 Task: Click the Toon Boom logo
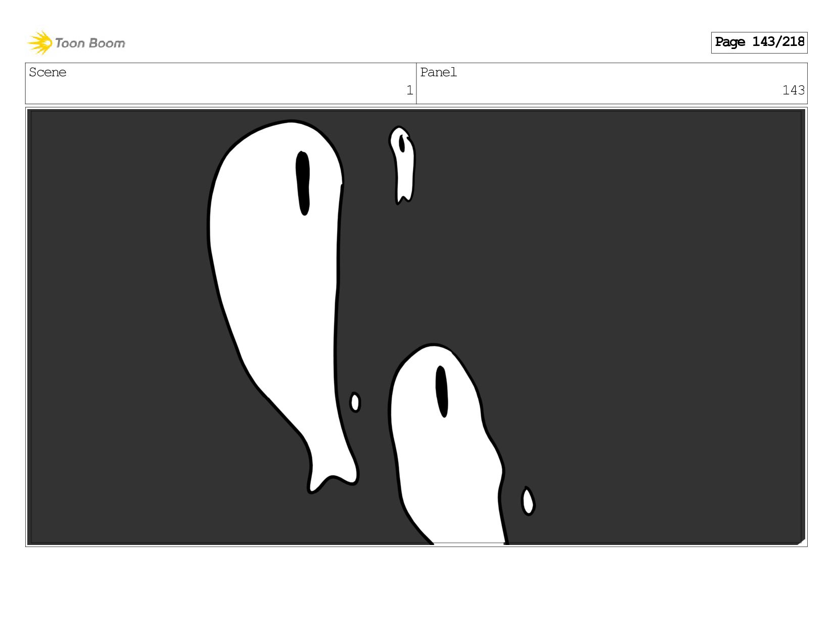coord(76,43)
